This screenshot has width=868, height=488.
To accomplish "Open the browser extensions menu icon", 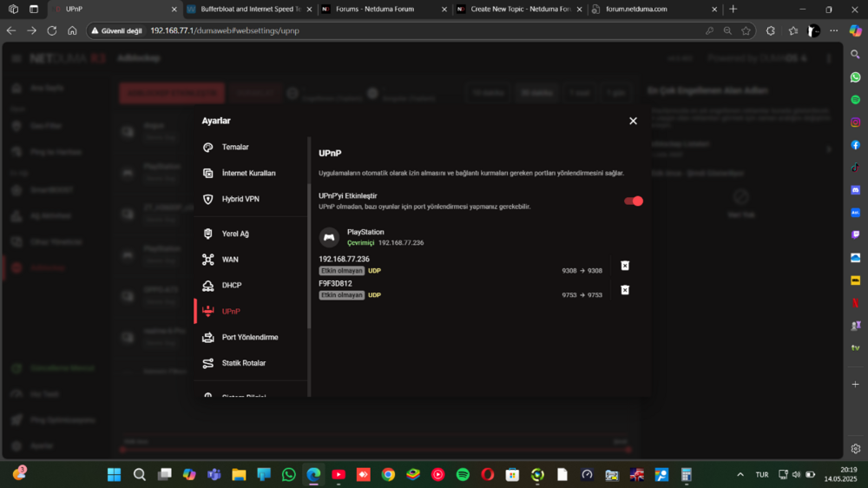I will pos(770,30).
